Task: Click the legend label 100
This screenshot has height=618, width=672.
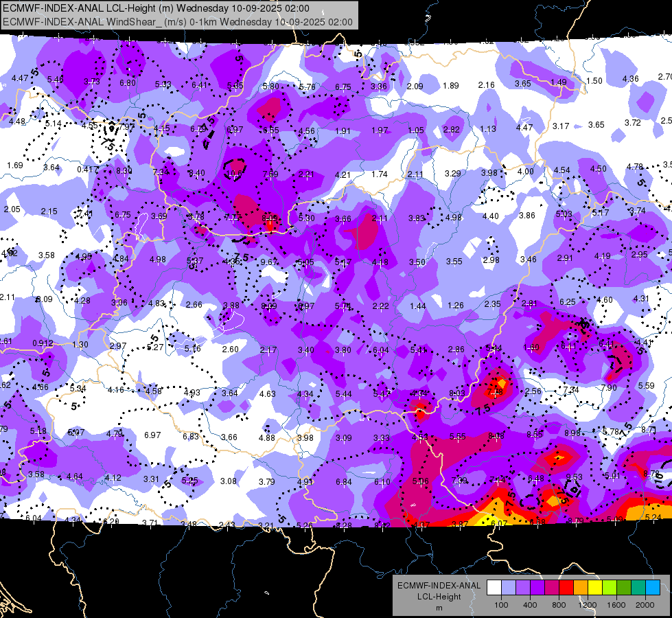Action: 501,605
